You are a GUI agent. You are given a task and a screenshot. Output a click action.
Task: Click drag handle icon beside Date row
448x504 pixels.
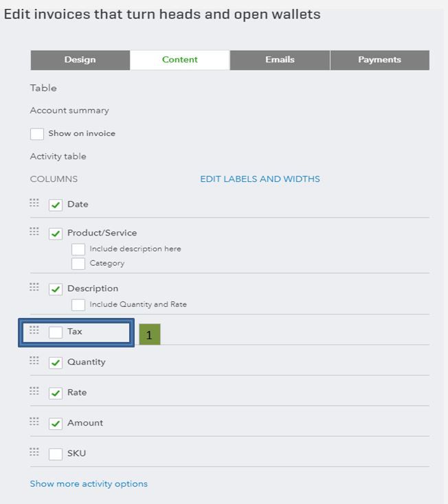click(x=34, y=203)
